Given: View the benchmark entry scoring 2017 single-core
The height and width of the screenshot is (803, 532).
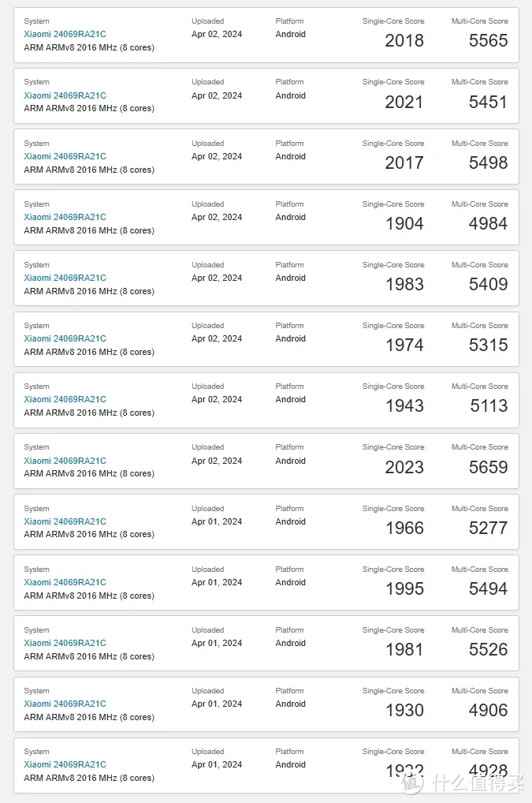Looking at the screenshot, I should 65,156.
